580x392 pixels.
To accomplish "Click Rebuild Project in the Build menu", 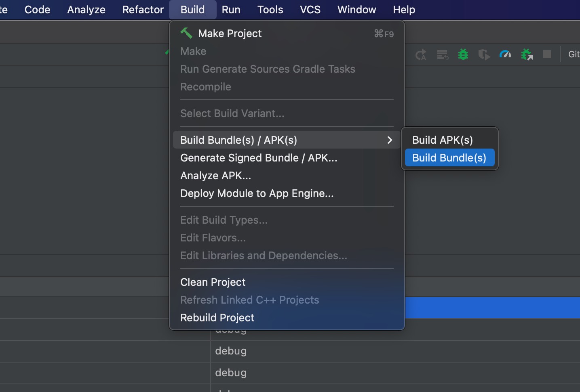I will pyautogui.click(x=217, y=317).
